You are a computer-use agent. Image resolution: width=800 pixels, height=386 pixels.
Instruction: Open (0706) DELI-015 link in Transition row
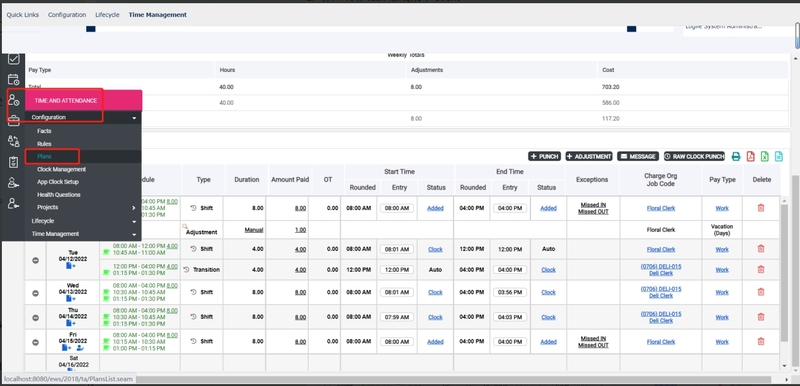tap(661, 267)
